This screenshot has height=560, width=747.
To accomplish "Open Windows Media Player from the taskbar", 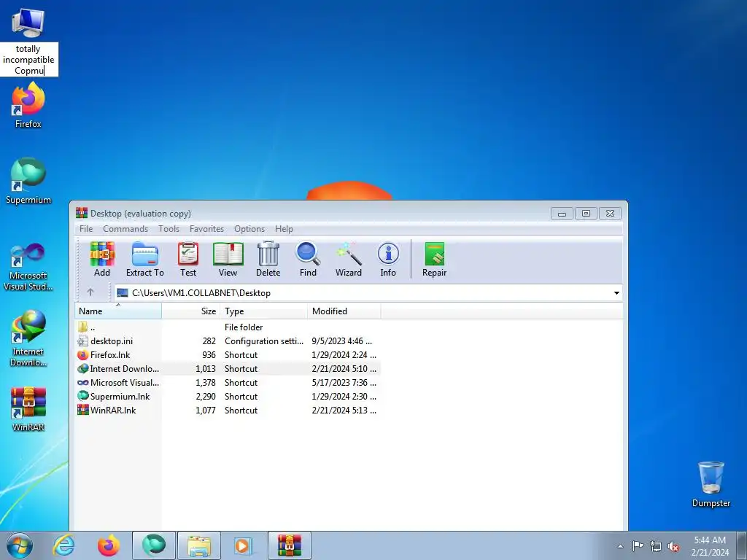I will (243, 545).
